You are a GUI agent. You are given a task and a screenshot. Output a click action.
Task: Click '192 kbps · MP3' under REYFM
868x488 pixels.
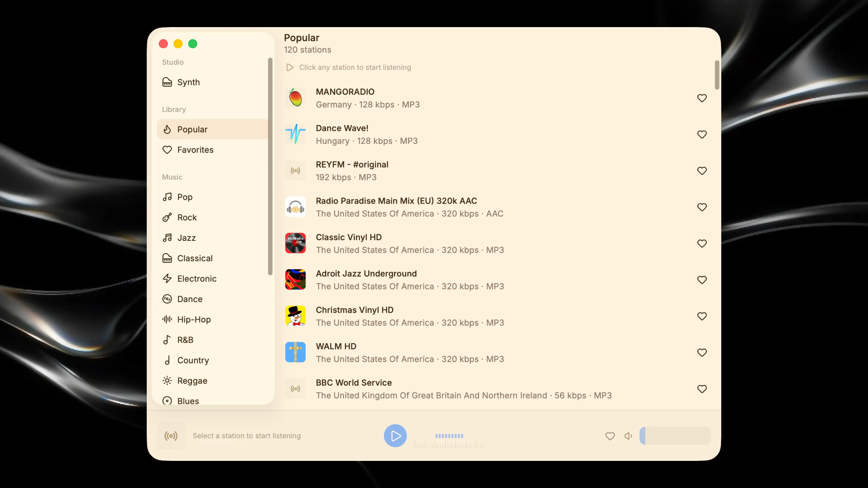[x=346, y=177]
